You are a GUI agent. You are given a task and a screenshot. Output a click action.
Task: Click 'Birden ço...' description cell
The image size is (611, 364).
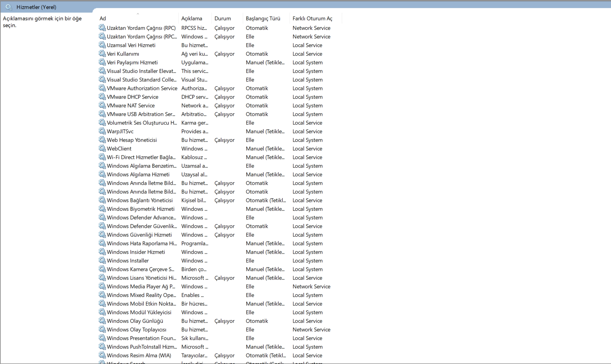(194, 269)
